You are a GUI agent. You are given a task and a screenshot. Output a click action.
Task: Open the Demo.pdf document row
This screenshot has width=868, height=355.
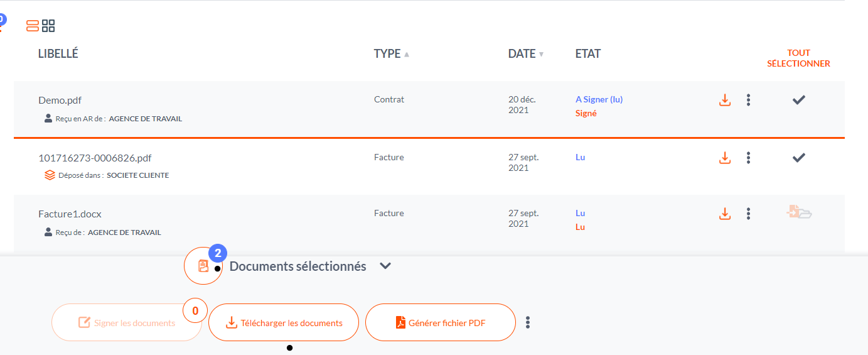coord(60,100)
